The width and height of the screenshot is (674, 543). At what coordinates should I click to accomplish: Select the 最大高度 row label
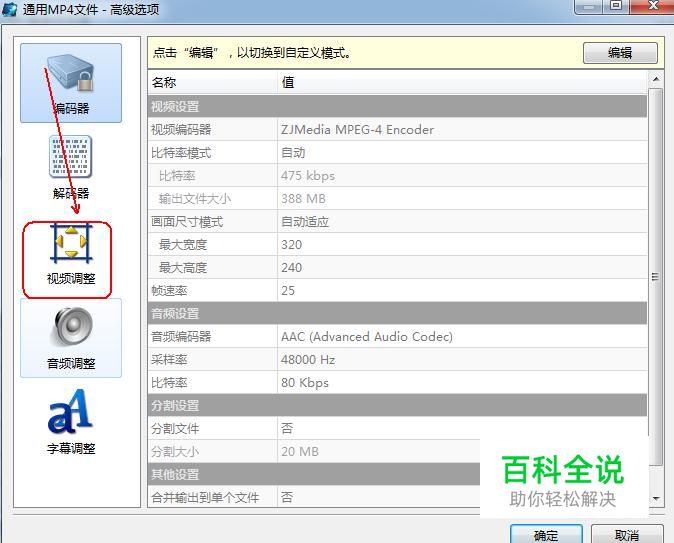[183, 267]
